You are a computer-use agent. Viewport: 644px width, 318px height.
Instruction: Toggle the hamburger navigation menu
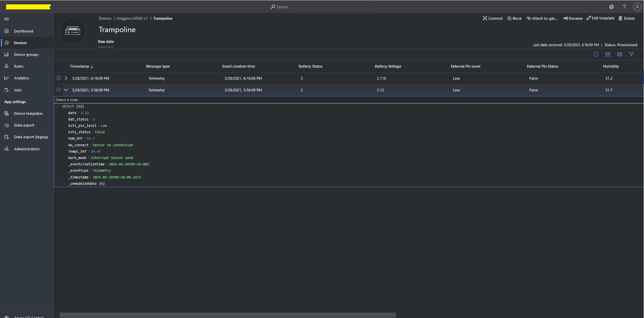click(x=7, y=19)
